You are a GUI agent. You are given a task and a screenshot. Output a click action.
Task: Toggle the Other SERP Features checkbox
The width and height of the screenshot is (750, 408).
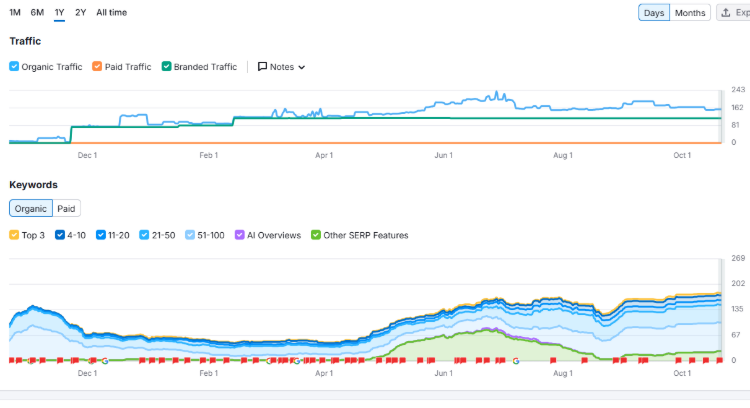(316, 235)
